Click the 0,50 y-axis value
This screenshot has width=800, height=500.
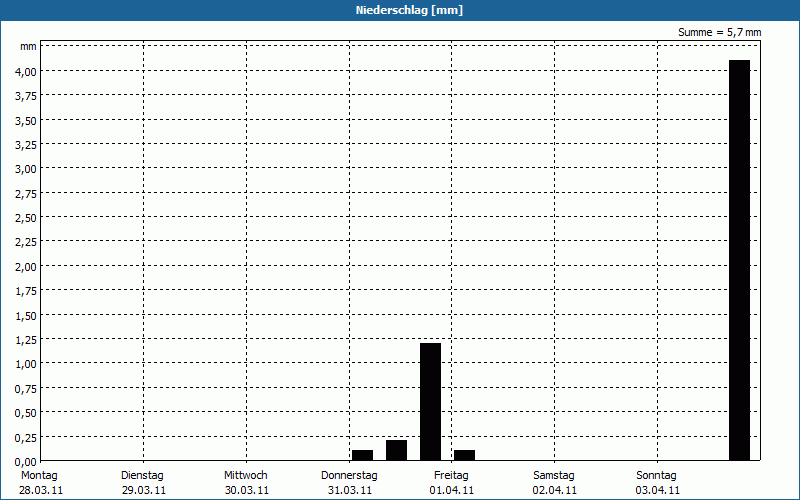coord(26,413)
